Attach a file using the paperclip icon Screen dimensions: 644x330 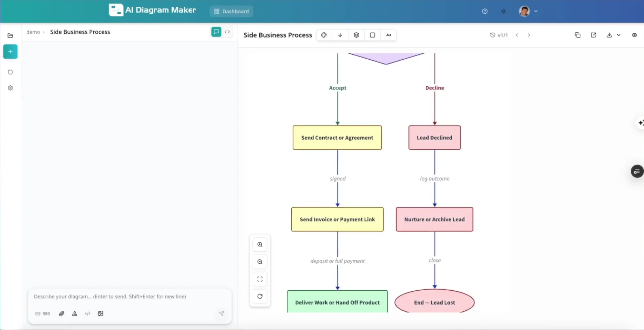click(61, 313)
